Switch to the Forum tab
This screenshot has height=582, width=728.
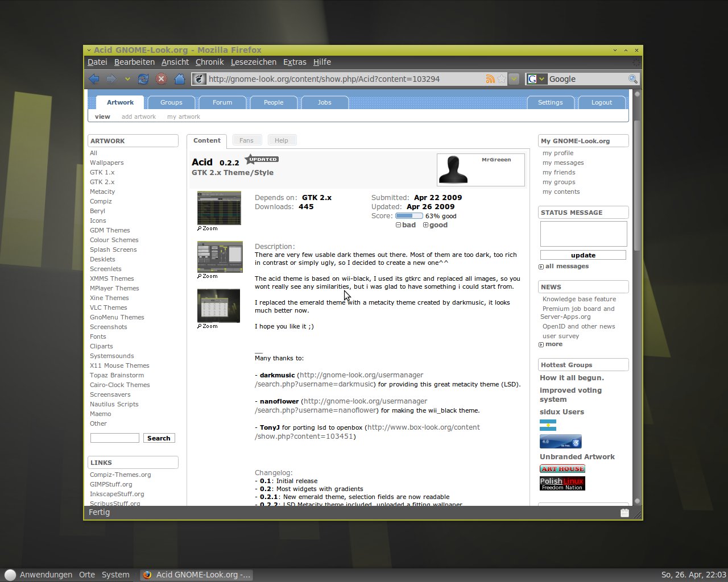point(222,102)
